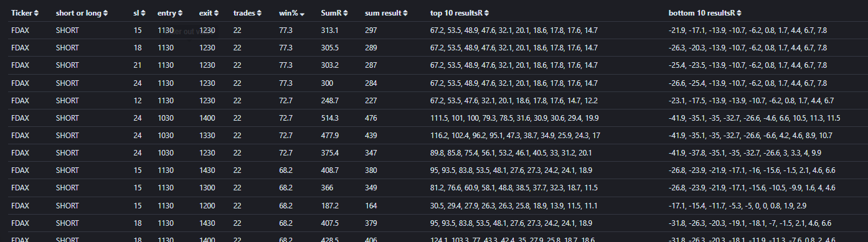
Task: Select sum result value 347
Action: click(371, 152)
